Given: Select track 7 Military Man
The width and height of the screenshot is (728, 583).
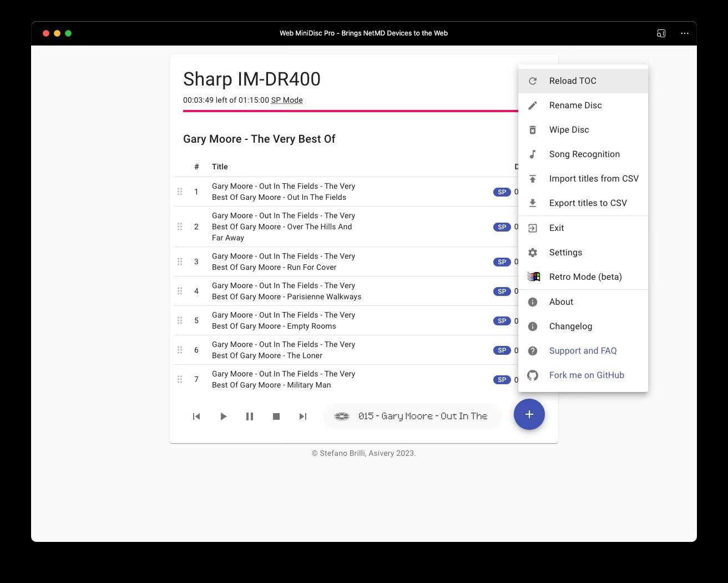Looking at the screenshot, I should [284, 379].
